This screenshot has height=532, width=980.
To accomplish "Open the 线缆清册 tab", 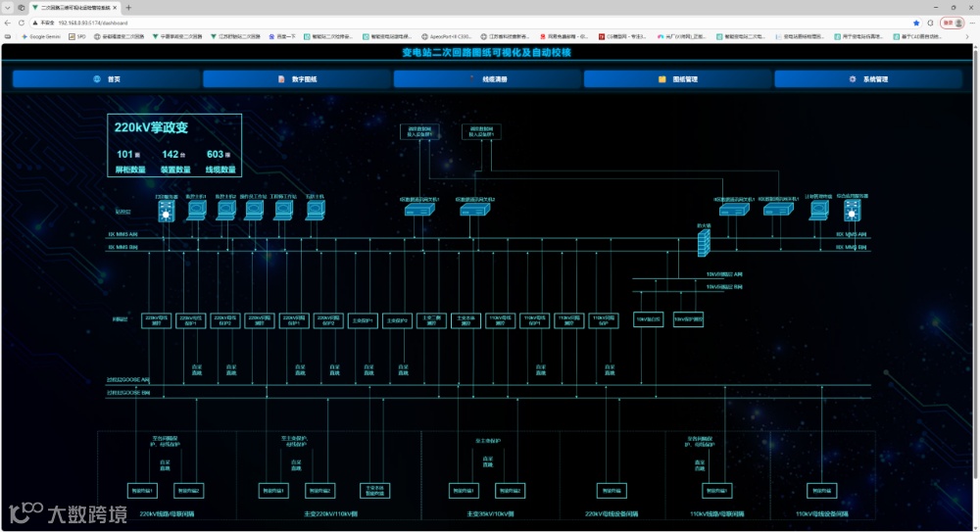I will (488, 79).
